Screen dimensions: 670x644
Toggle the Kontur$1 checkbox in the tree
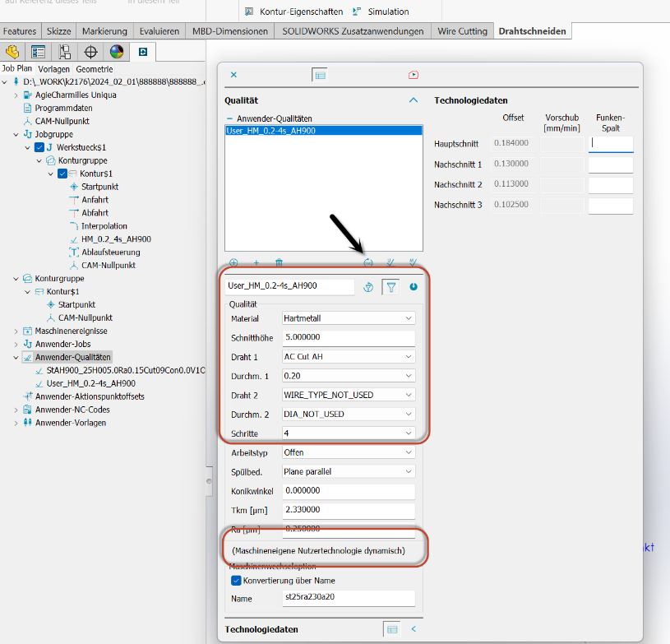point(62,174)
